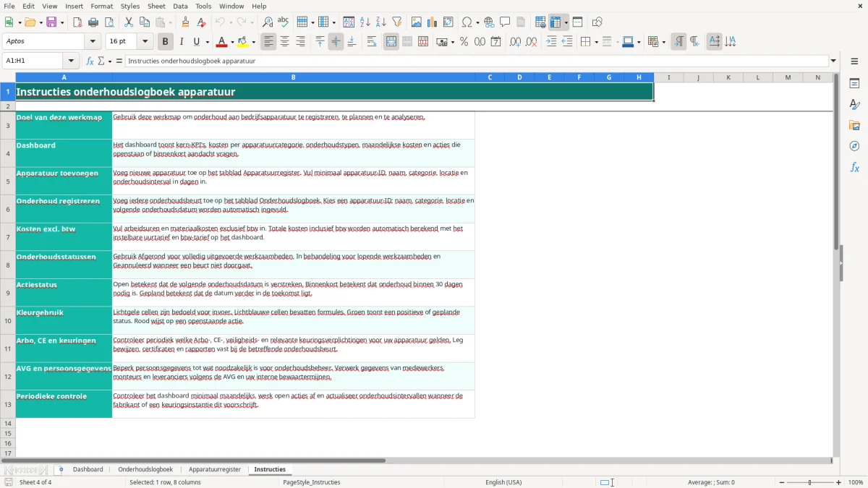Open Find and Replace

tap(268, 22)
